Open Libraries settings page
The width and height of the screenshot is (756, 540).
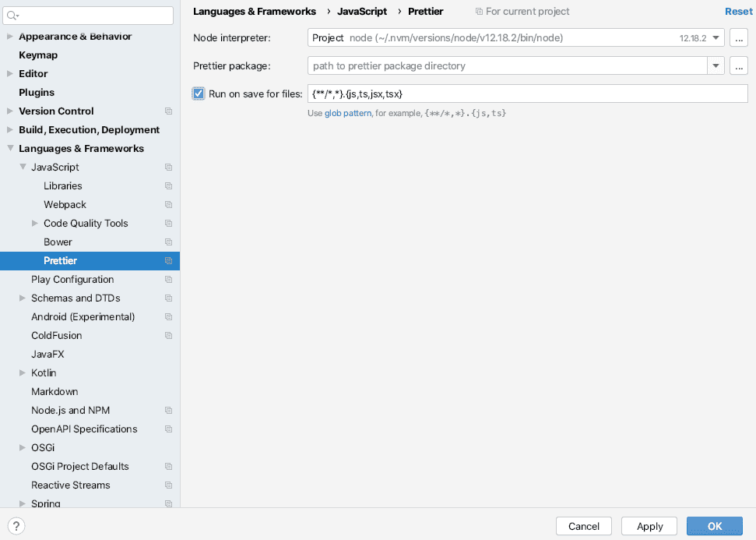point(63,185)
